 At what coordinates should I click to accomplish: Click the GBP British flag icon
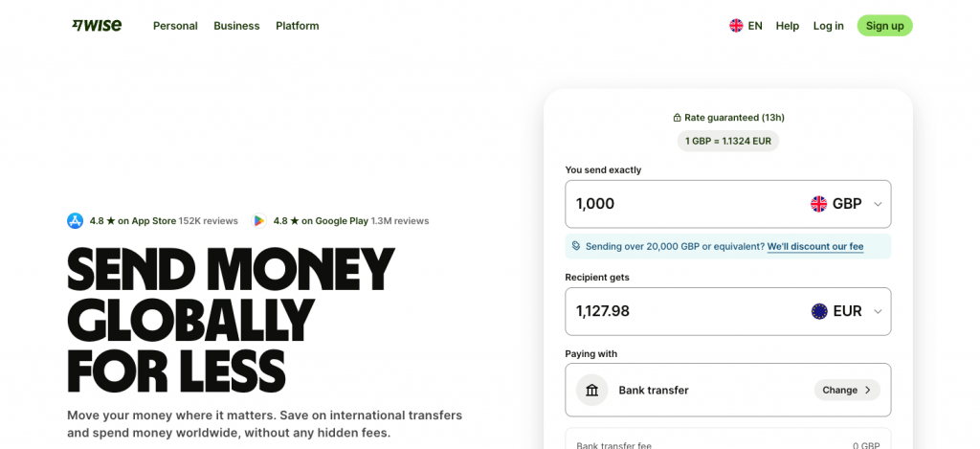click(x=818, y=204)
